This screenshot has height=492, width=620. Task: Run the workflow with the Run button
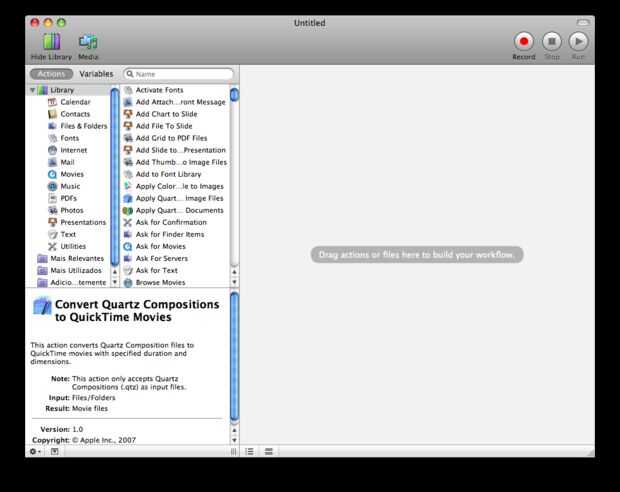(578, 41)
